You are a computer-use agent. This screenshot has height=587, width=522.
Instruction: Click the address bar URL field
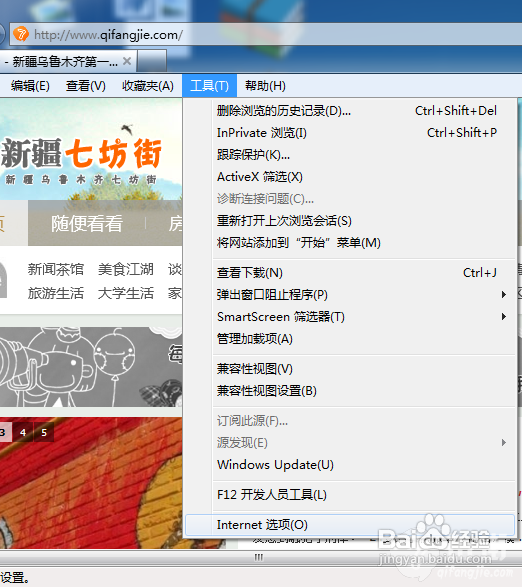tap(265, 35)
